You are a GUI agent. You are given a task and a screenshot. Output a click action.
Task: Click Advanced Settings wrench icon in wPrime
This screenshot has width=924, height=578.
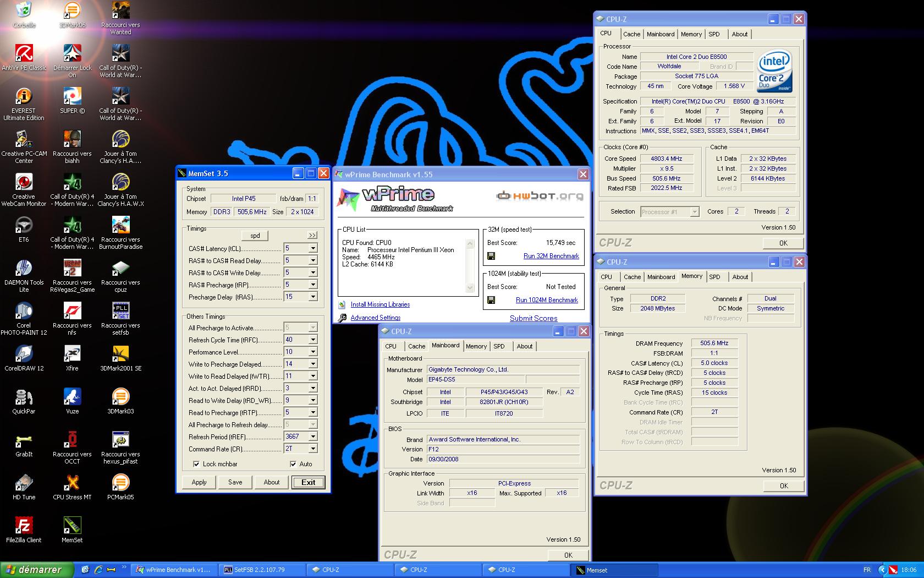point(342,318)
